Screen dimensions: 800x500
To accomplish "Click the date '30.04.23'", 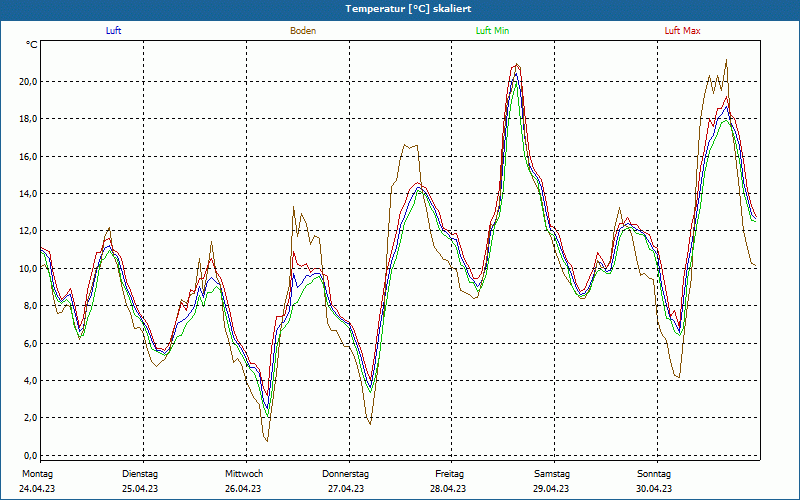I will pos(654,489).
